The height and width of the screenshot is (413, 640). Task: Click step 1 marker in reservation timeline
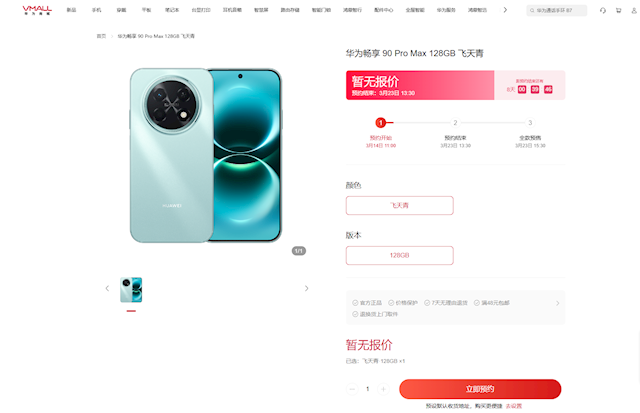tap(380, 122)
